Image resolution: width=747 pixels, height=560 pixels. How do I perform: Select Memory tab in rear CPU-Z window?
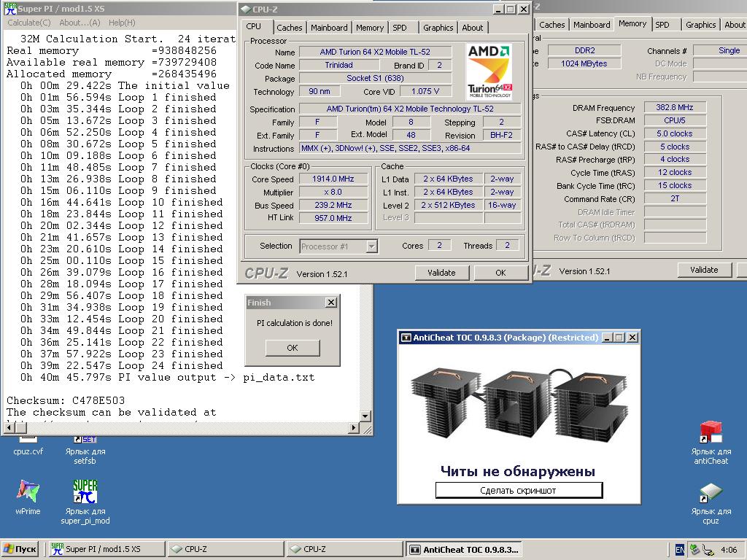coord(632,24)
